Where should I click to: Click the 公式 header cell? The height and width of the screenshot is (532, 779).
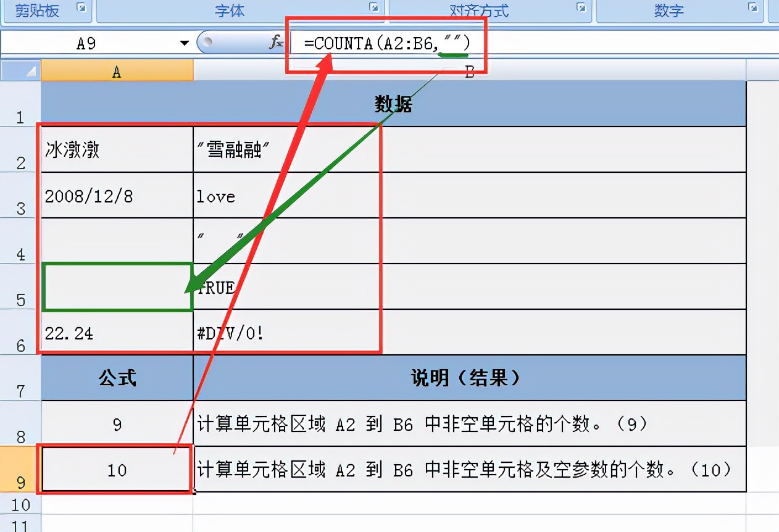point(117,378)
